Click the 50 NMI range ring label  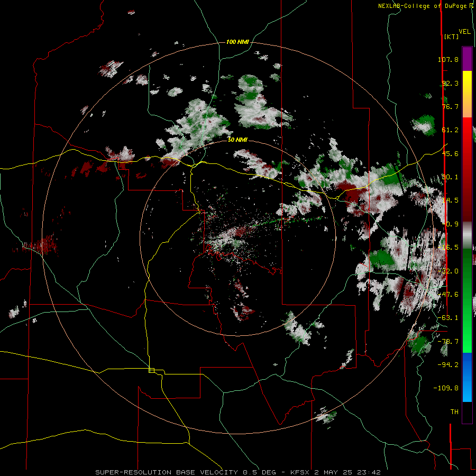(x=237, y=140)
